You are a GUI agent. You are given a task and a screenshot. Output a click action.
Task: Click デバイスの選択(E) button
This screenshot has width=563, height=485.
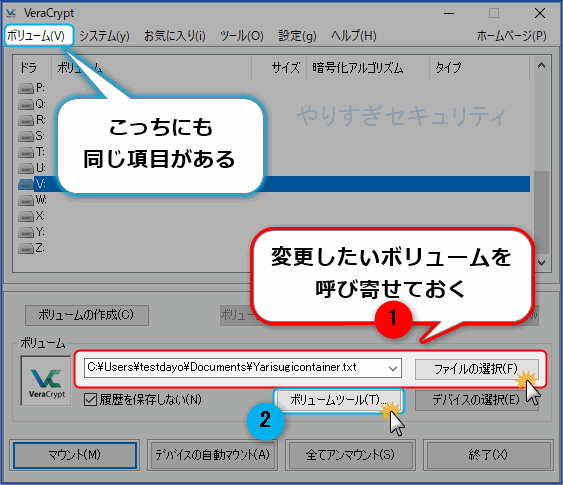click(476, 400)
